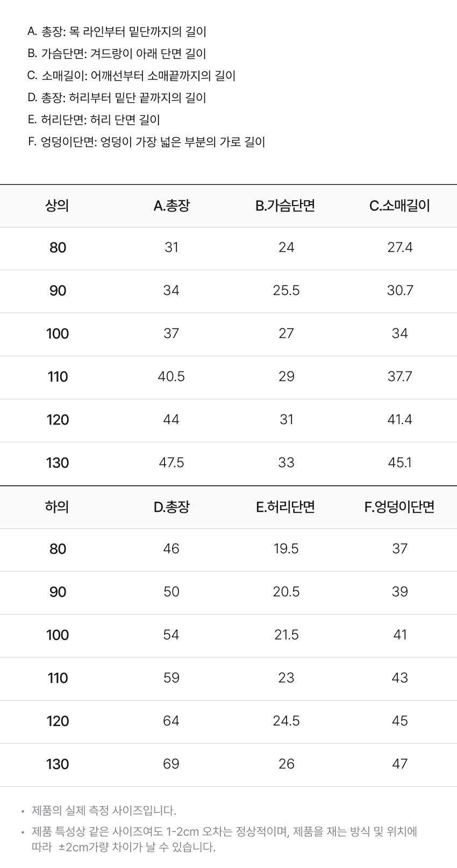457x868 pixels.
Task: Click the 하의 table header cell
Action: coord(58,507)
